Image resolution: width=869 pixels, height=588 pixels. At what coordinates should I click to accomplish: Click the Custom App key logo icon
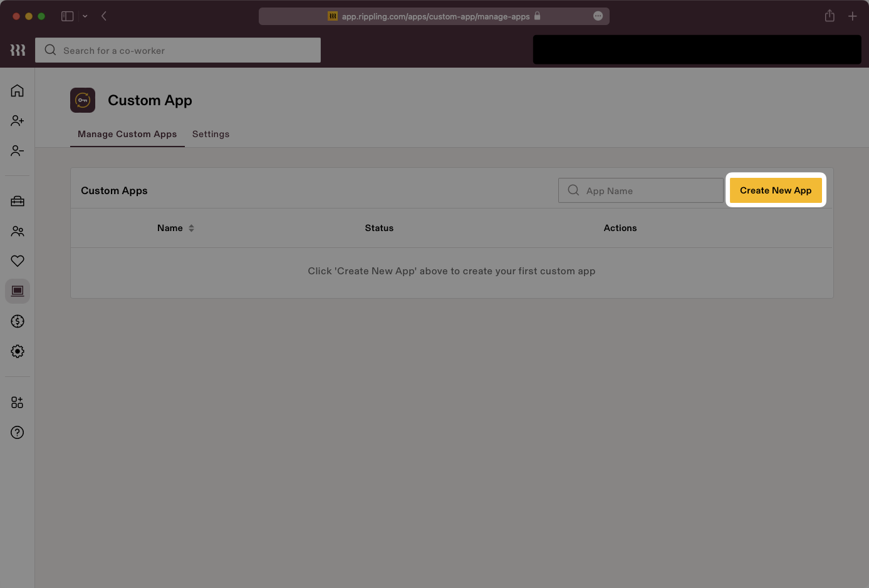click(82, 100)
